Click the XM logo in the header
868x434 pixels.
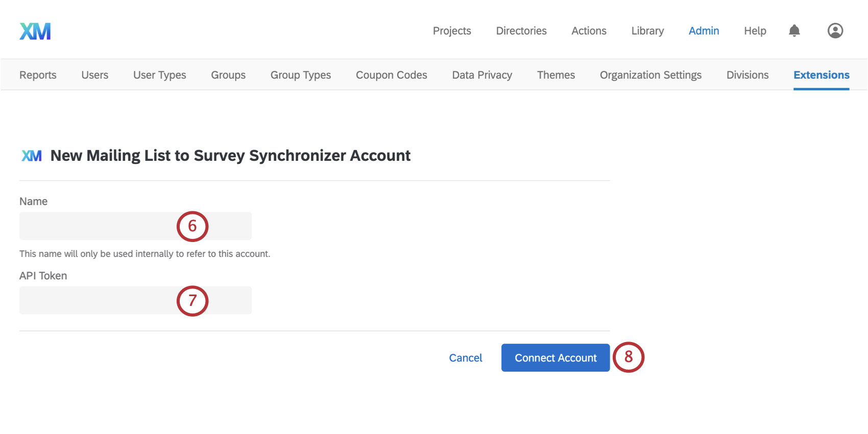(x=35, y=31)
